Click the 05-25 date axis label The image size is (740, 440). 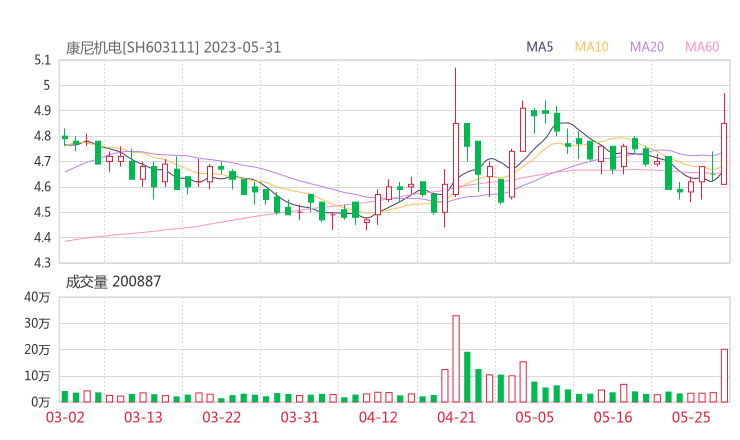tap(691, 416)
